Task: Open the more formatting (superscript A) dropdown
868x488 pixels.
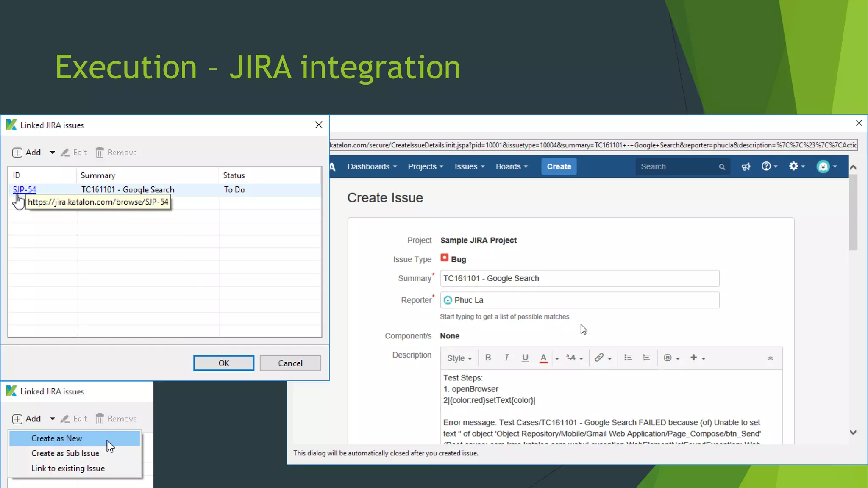Action: click(x=575, y=358)
